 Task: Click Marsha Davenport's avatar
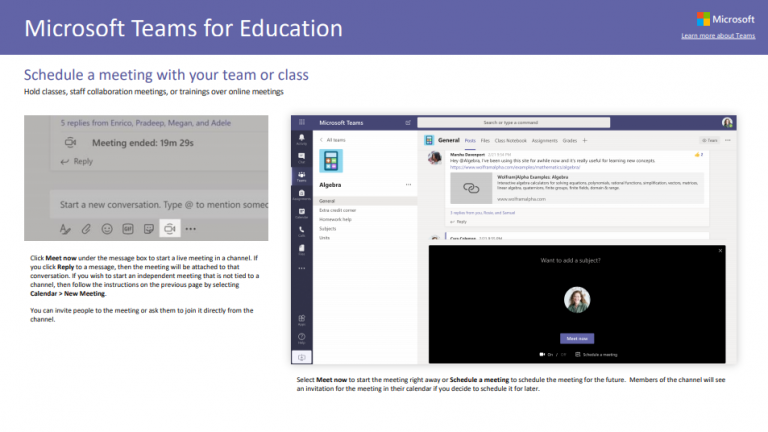(x=435, y=158)
